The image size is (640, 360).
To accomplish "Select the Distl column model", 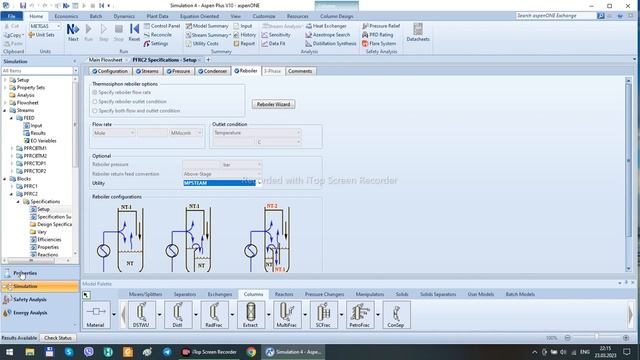I will (x=178, y=315).
